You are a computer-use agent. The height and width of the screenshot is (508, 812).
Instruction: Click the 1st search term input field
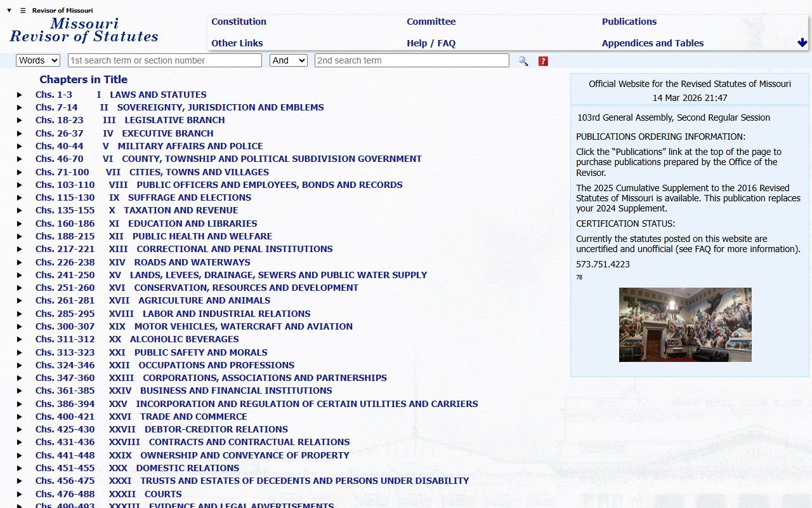(x=165, y=60)
